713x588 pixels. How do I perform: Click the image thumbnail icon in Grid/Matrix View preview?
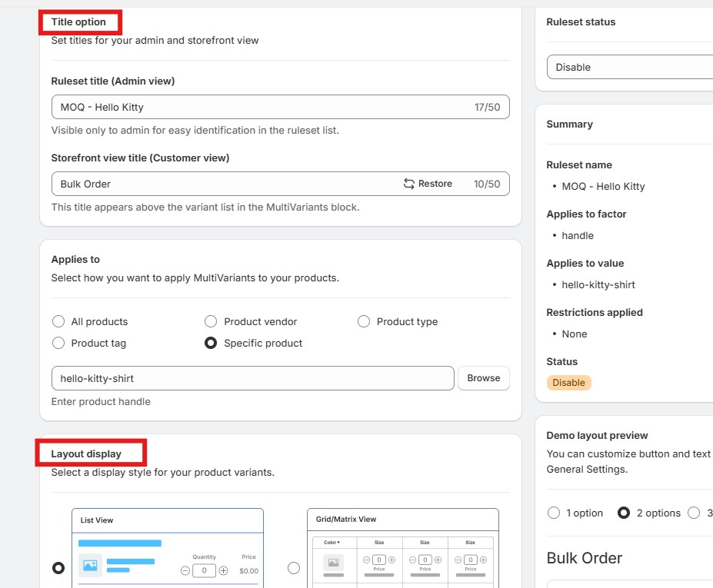point(335,563)
